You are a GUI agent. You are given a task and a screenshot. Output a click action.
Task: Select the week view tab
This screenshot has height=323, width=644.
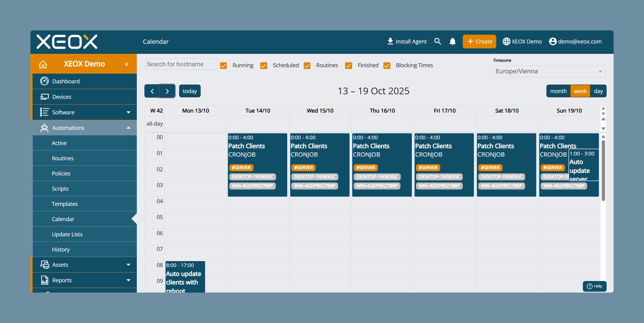click(x=580, y=91)
